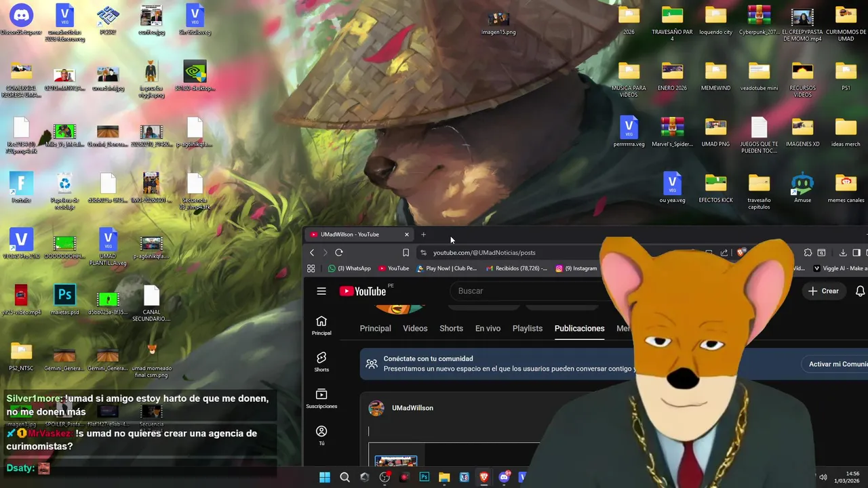The height and width of the screenshot is (488, 868).
Task: Open the WhatsApp bookmark
Action: click(x=349, y=268)
